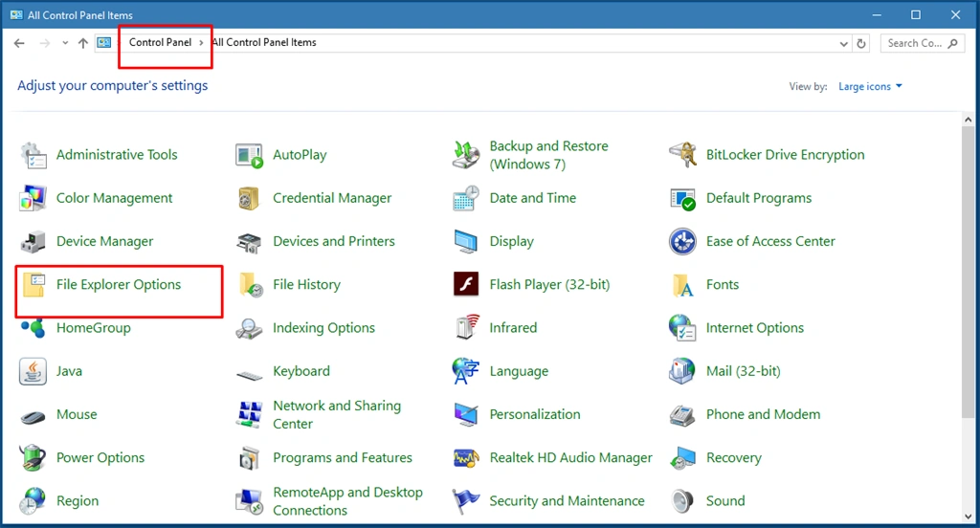Open the Administrative Tools icon
Screen dimensions: 980x528
pos(33,155)
